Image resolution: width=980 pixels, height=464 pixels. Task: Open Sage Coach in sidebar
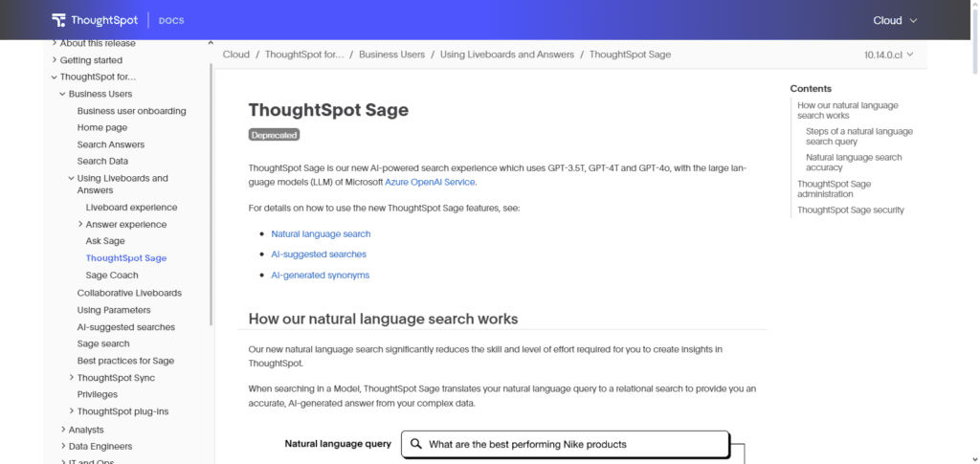tap(112, 276)
